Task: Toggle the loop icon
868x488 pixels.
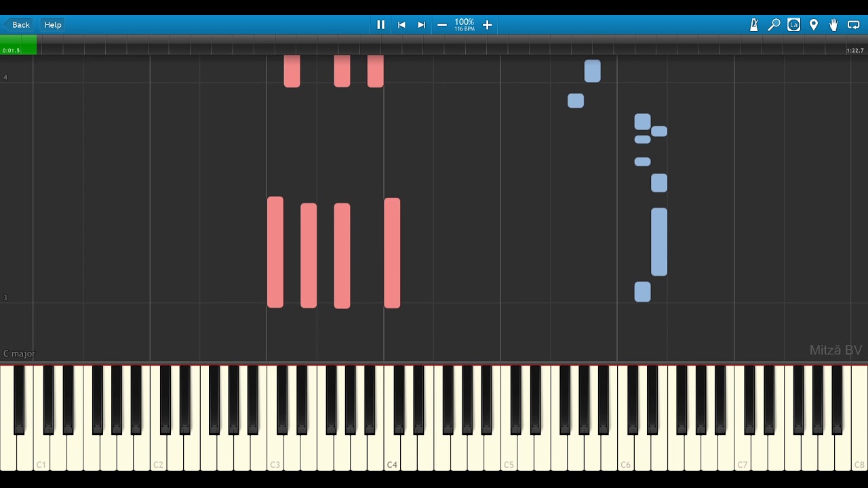Action: point(854,24)
